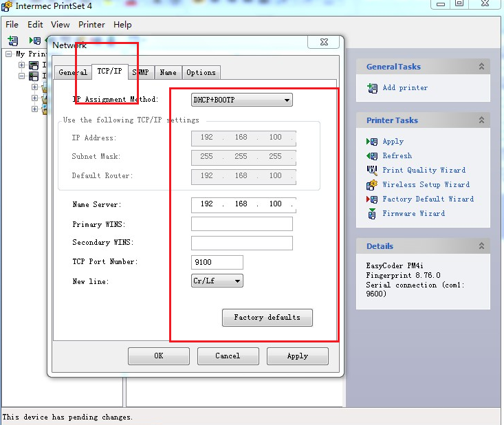Open the Help menu
The image size is (504, 425).
coord(122,25)
